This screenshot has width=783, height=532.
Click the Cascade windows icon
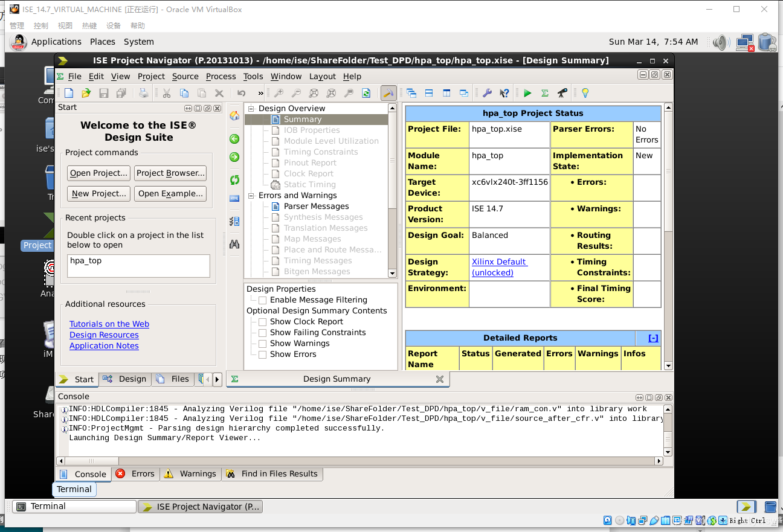(x=411, y=93)
